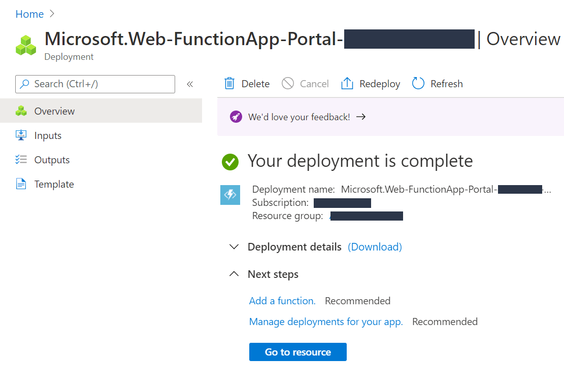
Task: Open the Outputs menu item
Action: [x=101, y=160]
